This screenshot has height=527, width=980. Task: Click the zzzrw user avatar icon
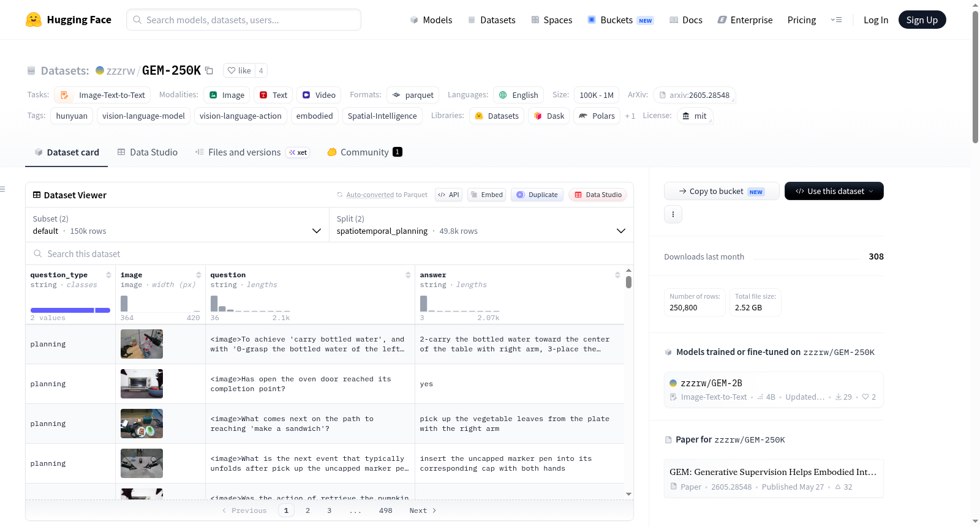[x=100, y=70]
